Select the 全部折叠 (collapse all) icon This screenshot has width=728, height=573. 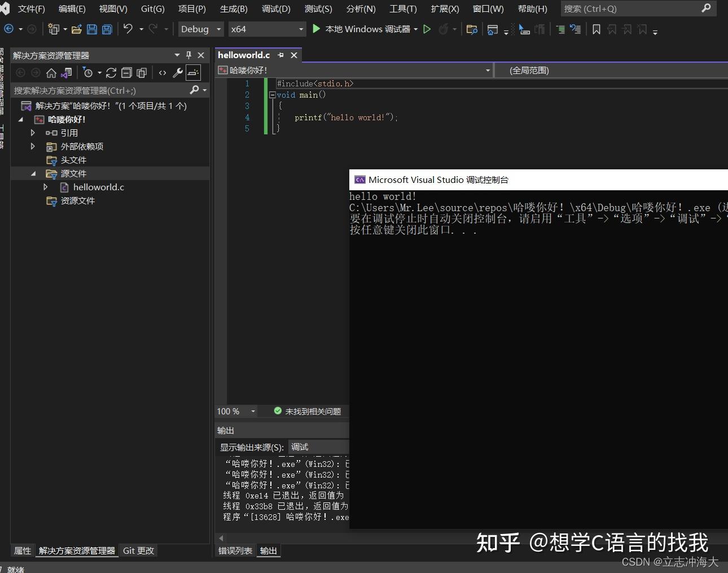point(126,73)
